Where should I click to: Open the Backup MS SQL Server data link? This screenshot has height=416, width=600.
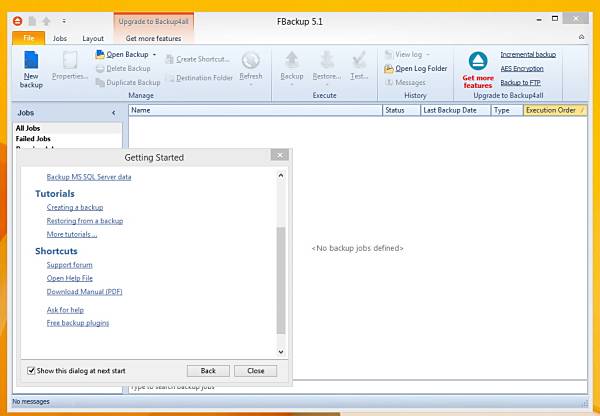(x=89, y=177)
